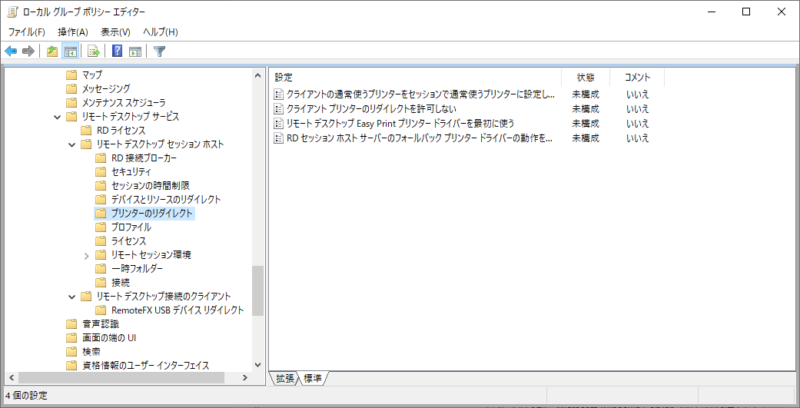This screenshot has width=800, height=408.
Task: Select the ライセンス tree folder
Action: pyautogui.click(x=129, y=241)
